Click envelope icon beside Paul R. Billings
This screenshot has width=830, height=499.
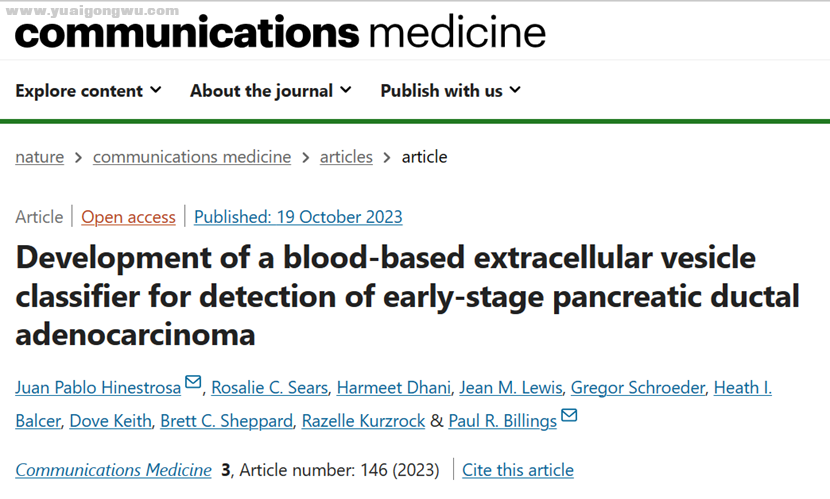[x=569, y=415]
